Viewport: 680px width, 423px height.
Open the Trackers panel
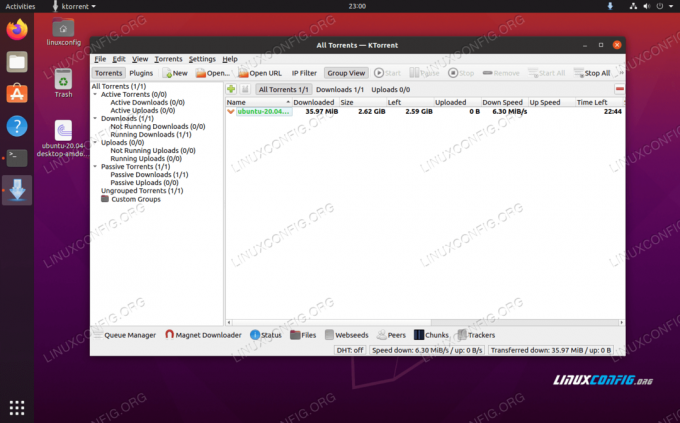tap(476, 335)
